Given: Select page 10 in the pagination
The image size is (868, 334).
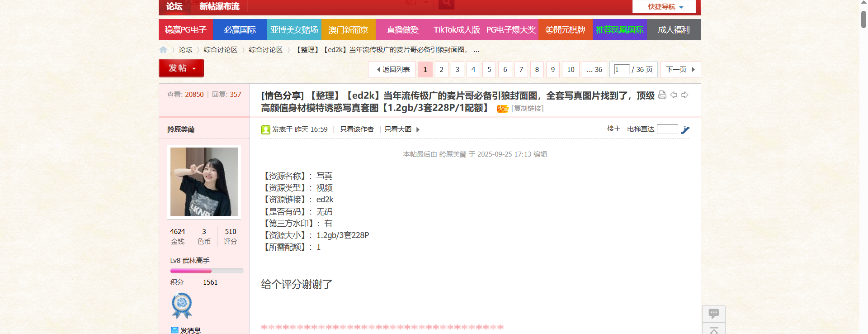Looking at the screenshot, I should click(571, 70).
